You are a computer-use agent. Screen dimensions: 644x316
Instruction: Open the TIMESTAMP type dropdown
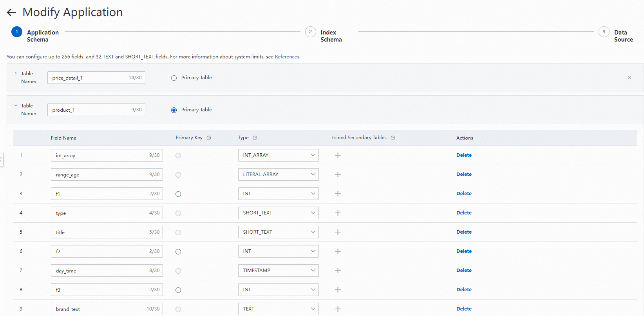[278, 271]
